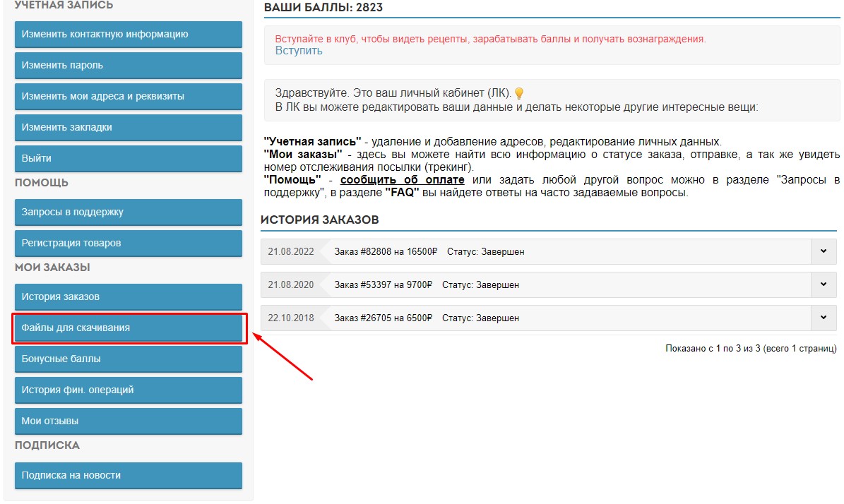Open 'Файлы для скачивания' page
The width and height of the screenshot is (844, 504).
click(x=129, y=328)
